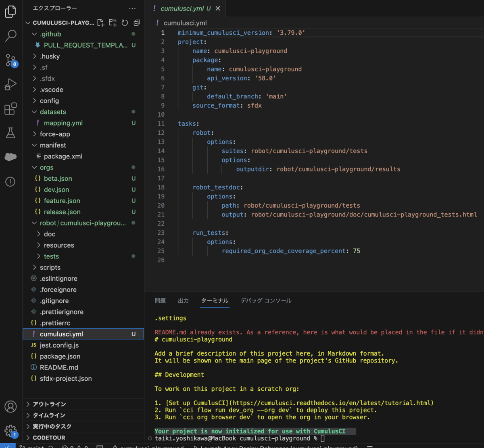Open the Extensions view icon

(x=10, y=109)
